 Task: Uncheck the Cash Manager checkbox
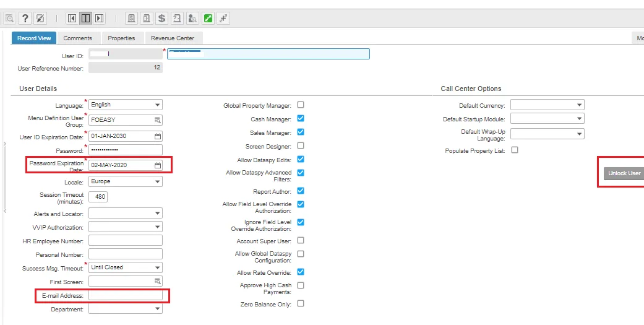301,118
